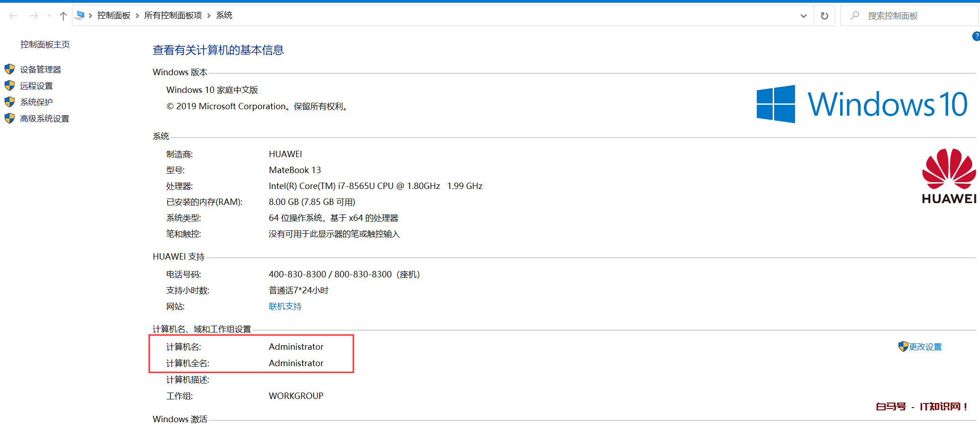Open the address bar history dropdown chevron

pyautogui.click(x=803, y=15)
